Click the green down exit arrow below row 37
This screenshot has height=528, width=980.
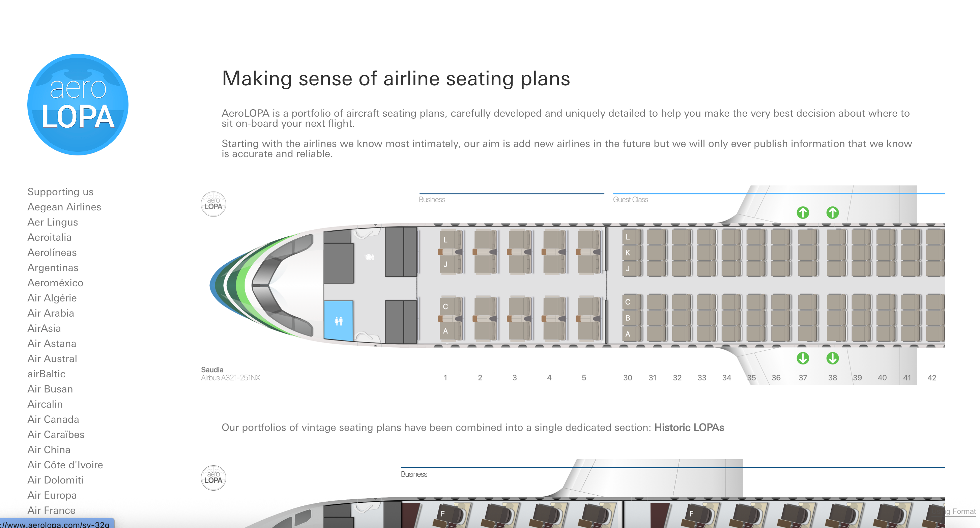point(802,359)
